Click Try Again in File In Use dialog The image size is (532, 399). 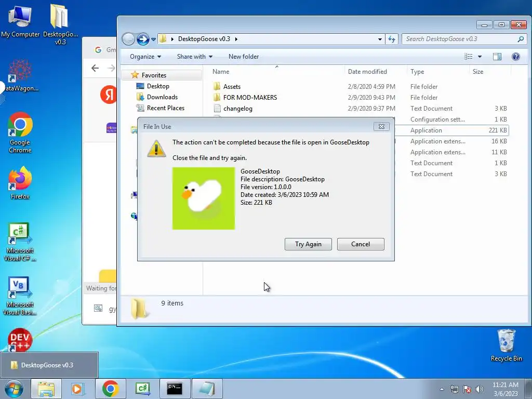tap(308, 244)
